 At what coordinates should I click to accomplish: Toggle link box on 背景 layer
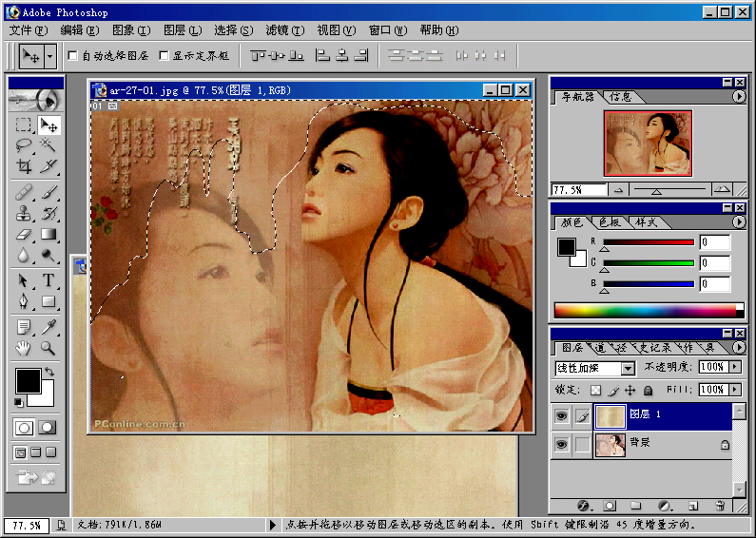[x=582, y=445]
